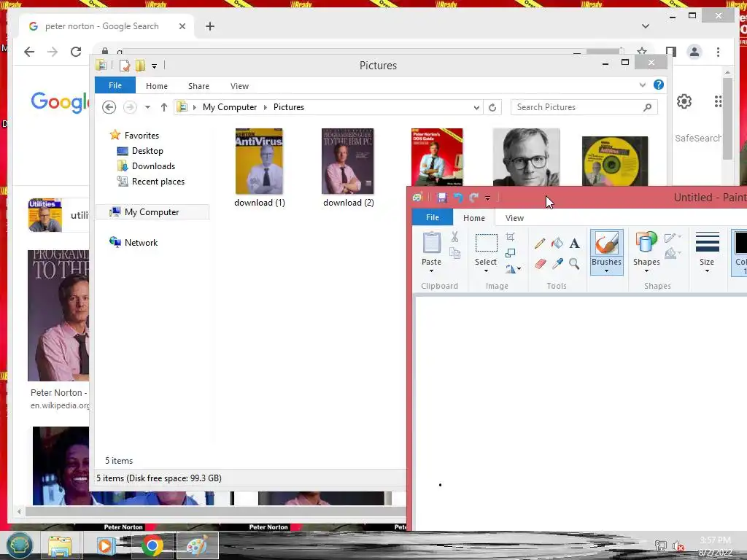Open Google settings gear icon
747x560 pixels.
(x=684, y=101)
